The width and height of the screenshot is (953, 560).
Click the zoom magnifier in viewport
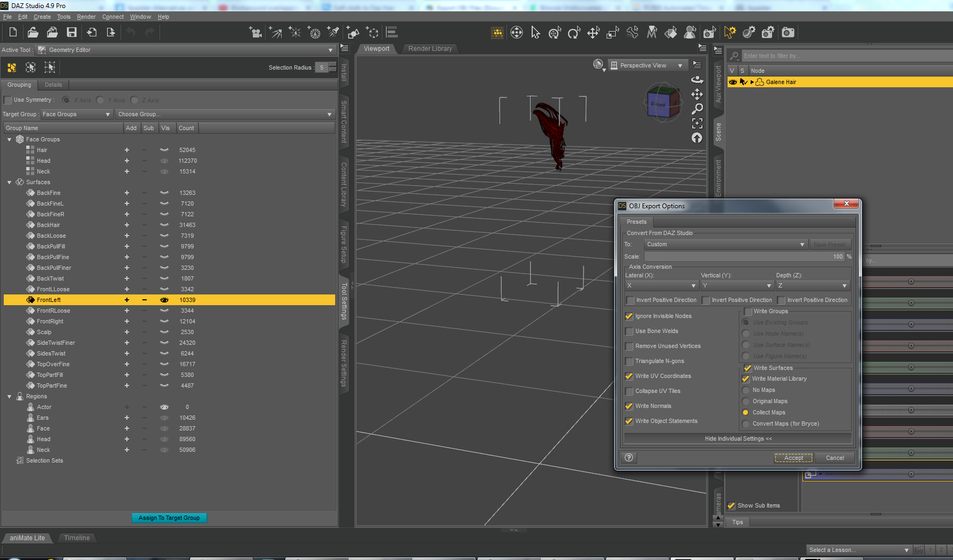[697, 109]
